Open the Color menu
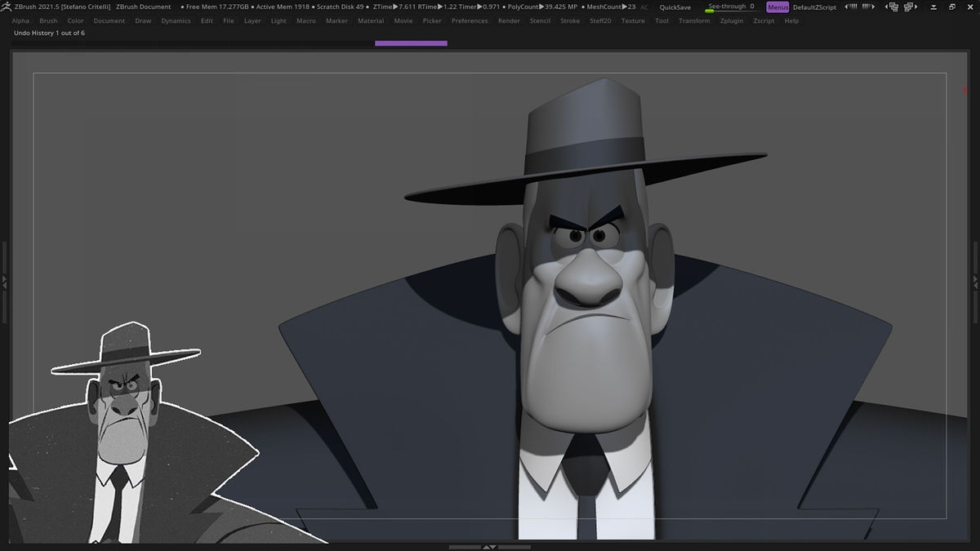This screenshot has width=980, height=551. point(75,20)
